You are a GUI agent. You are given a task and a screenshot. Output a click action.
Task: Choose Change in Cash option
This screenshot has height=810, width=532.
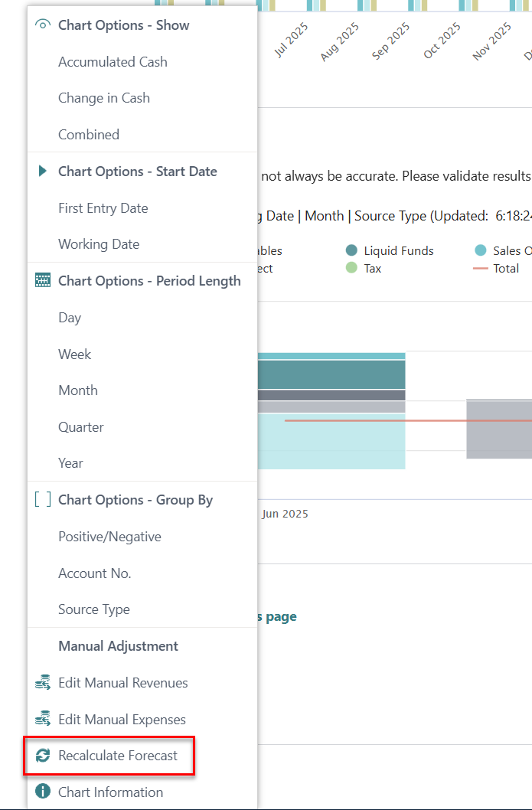104,98
